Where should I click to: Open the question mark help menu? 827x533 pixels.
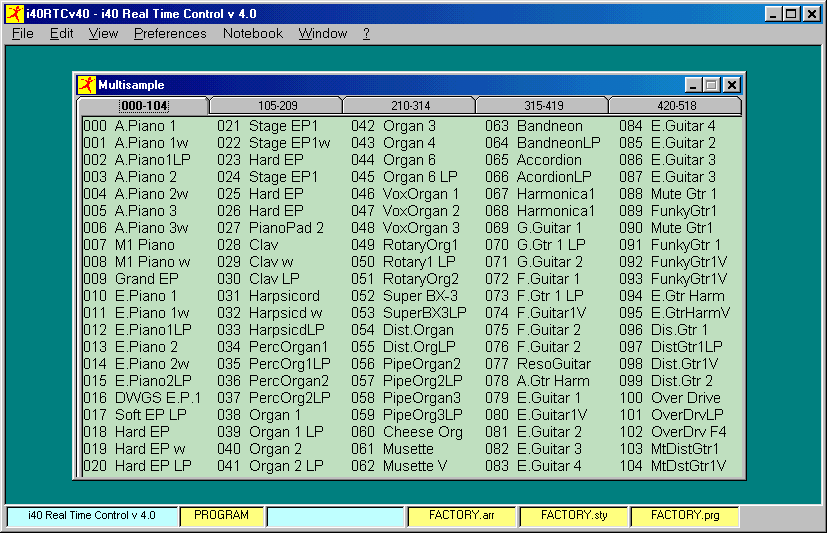366,33
